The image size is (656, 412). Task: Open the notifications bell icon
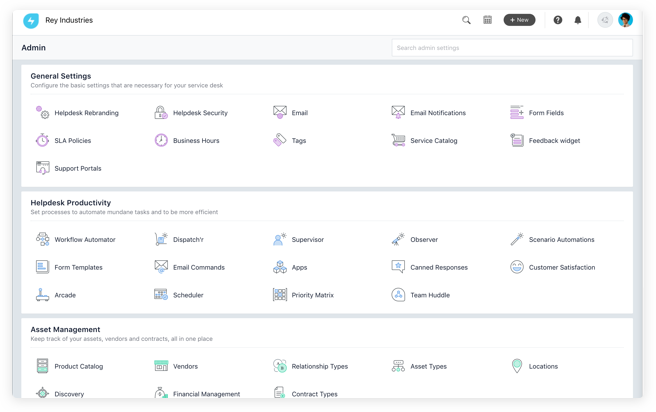tap(578, 20)
